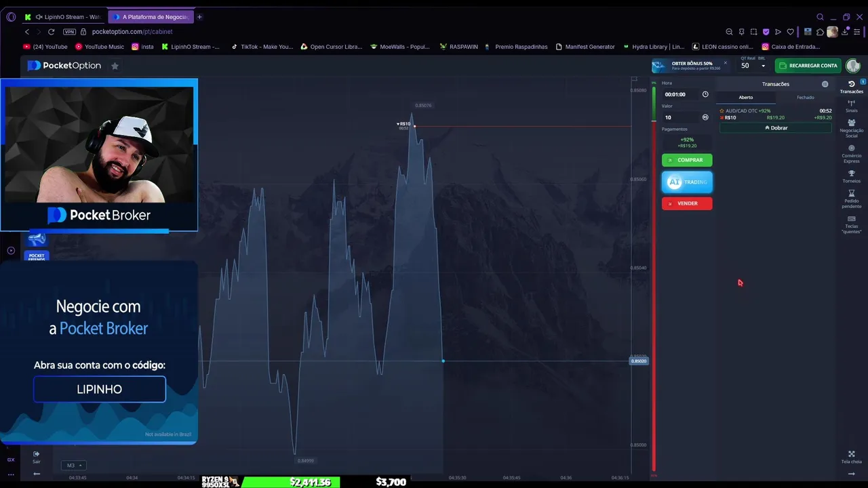The width and height of the screenshot is (868, 488).
Task: Open the M3 timeframe dropdown
Action: point(73,466)
